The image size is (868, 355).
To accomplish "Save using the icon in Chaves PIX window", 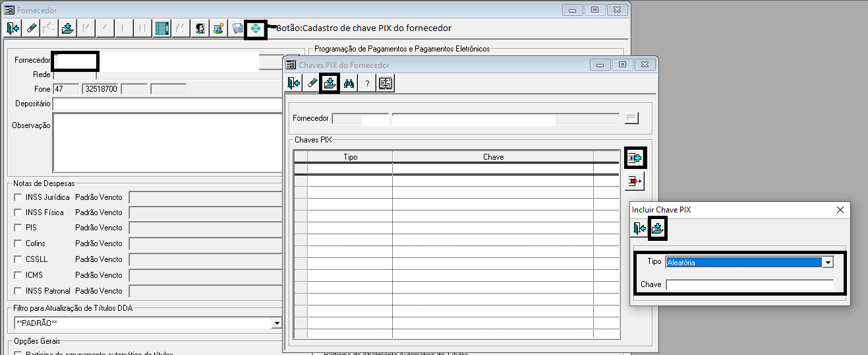I will pos(330,83).
